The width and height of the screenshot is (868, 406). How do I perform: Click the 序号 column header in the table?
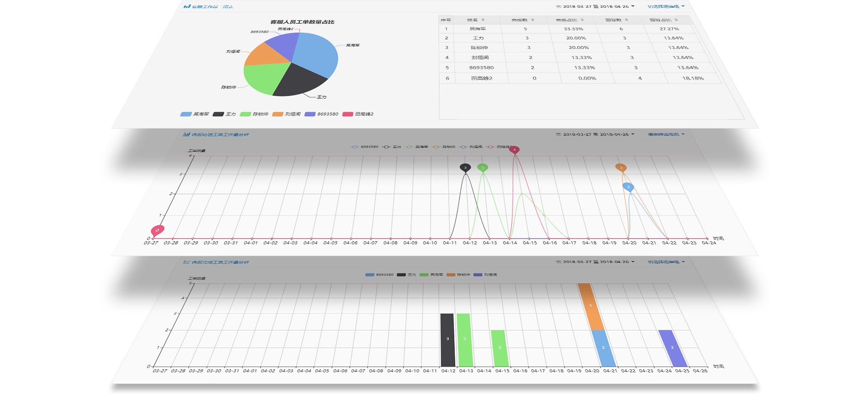point(446,20)
